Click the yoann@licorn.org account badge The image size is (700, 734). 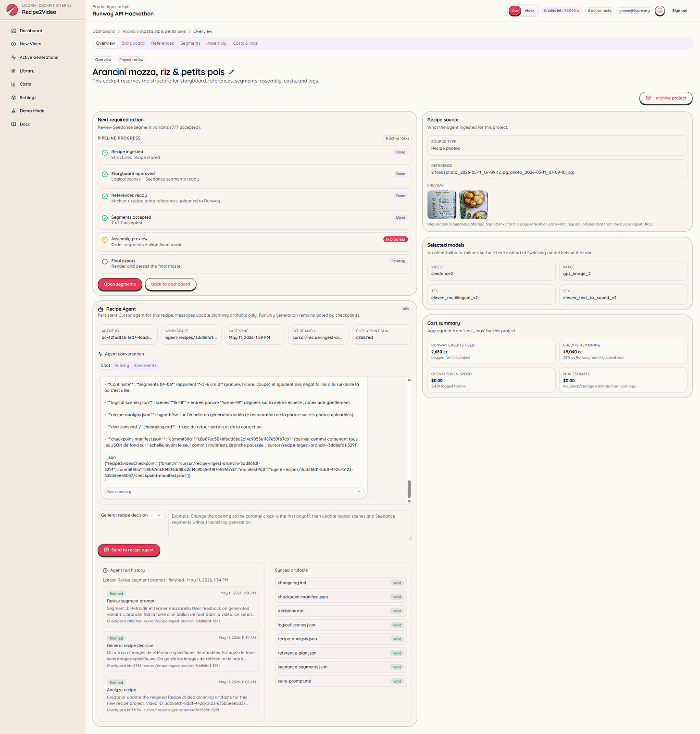point(634,11)
